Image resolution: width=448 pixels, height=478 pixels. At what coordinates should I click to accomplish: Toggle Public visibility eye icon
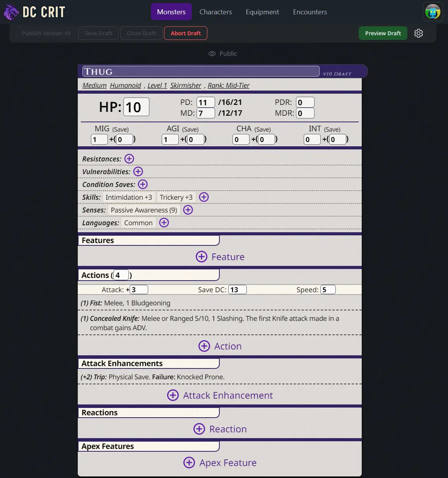[212, 53]
